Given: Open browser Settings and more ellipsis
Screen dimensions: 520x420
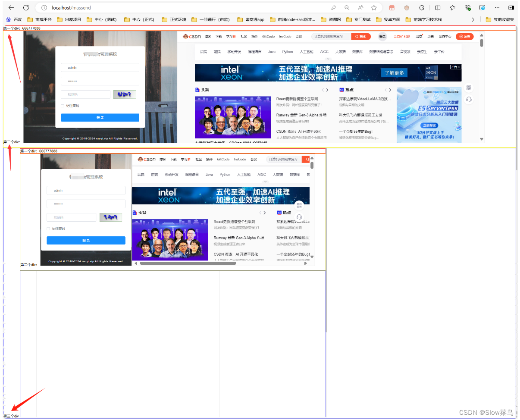Looking at the screenshot, I should coord(497,8).
